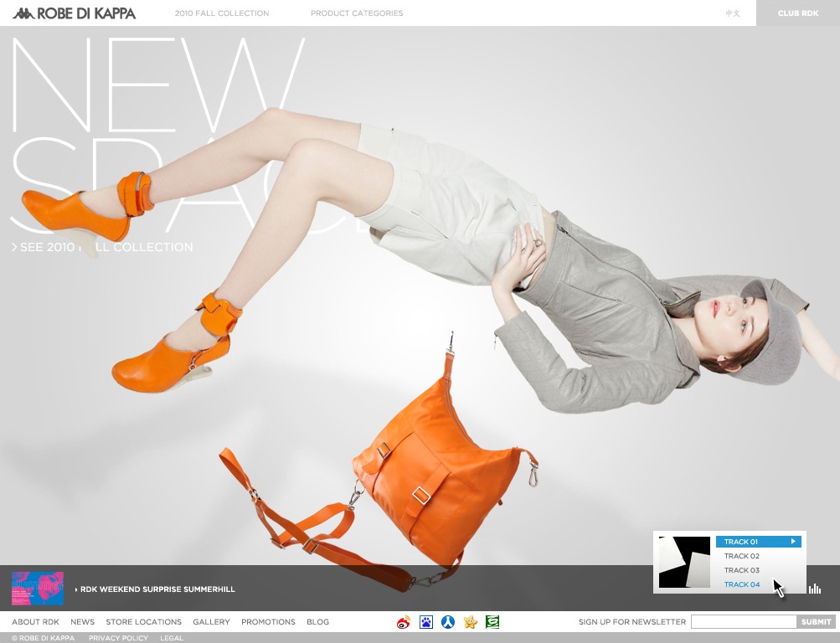
Task: Click the RDK Weekend Surprise news thumbnail
Action: pos(38,589)
